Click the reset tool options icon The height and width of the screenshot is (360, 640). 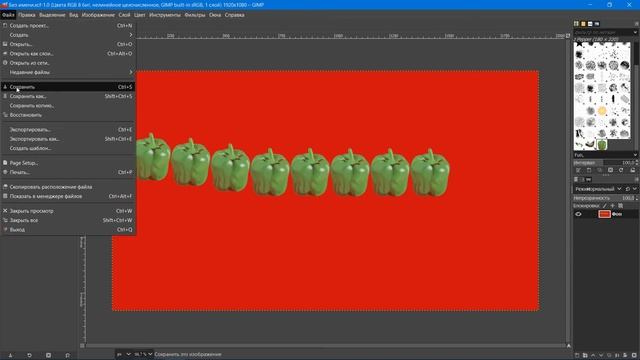[x=67, y=356]
